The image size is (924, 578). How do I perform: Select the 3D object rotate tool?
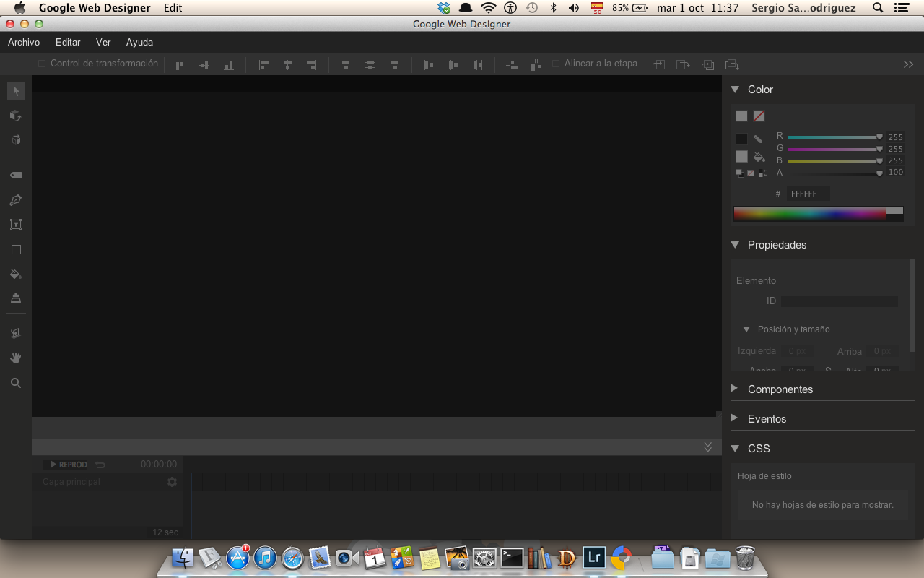point(16,116)
